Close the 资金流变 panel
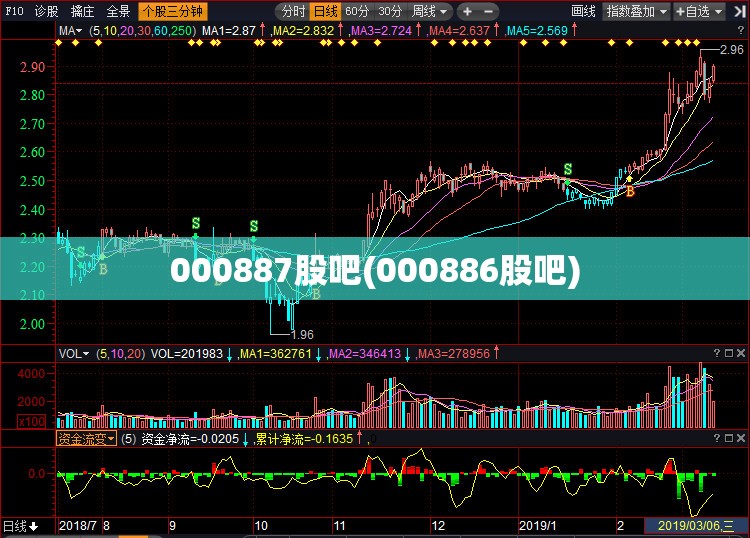This screenshot has width=750, height=538. [x=741, y=438]
